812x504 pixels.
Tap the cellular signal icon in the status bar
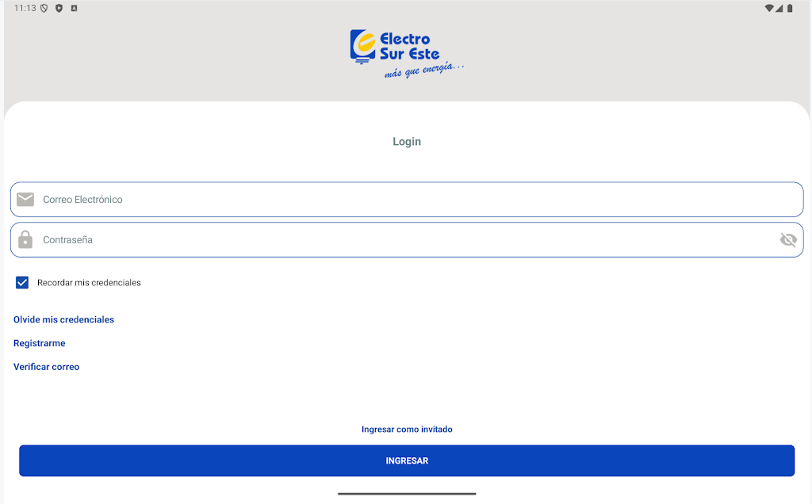pos(779,8)
